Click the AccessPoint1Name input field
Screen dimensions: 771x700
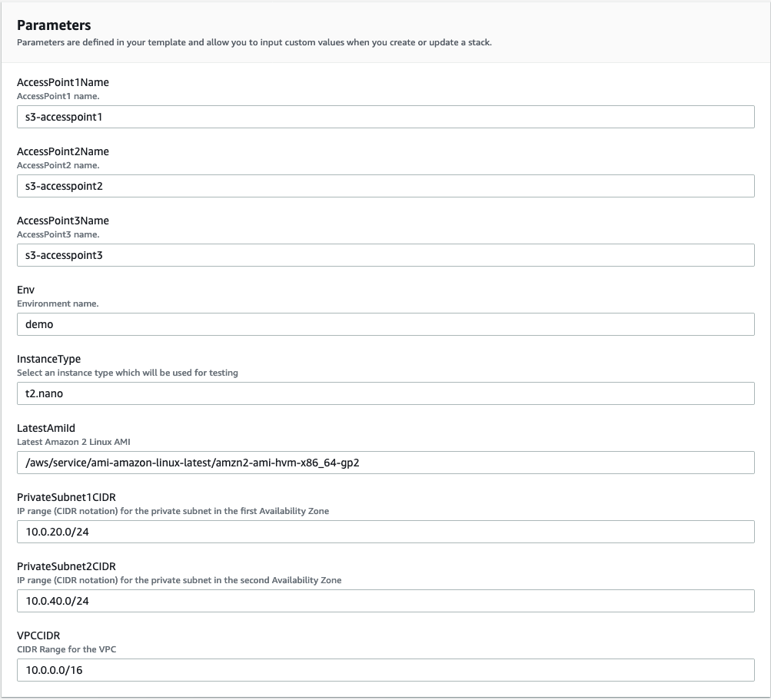tap(384, 117)
